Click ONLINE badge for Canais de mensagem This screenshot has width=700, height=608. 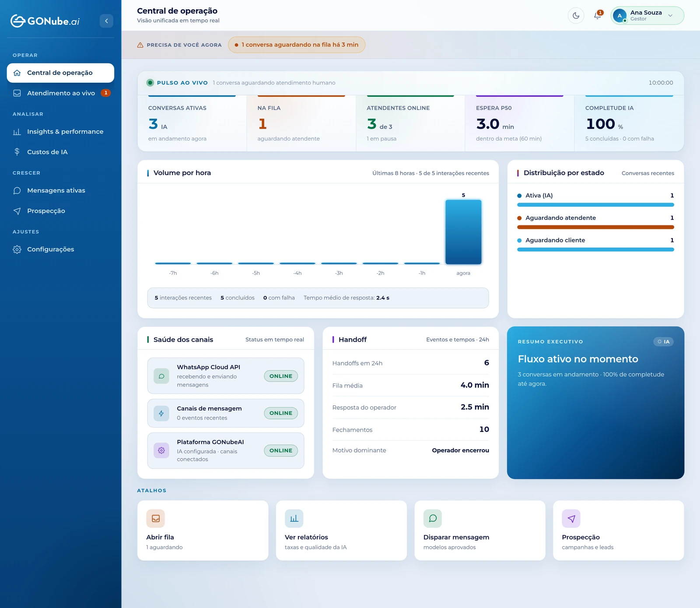pos(281,413)
